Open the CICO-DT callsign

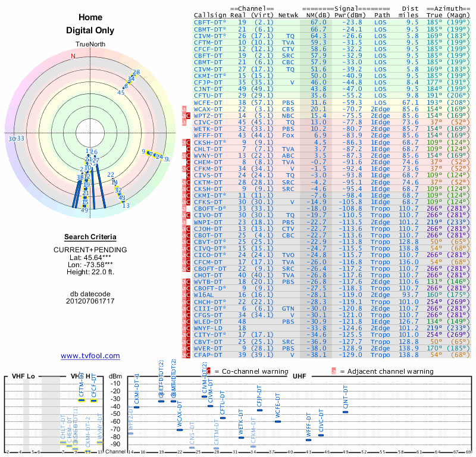pyautogui.click(x=210, y=255)
